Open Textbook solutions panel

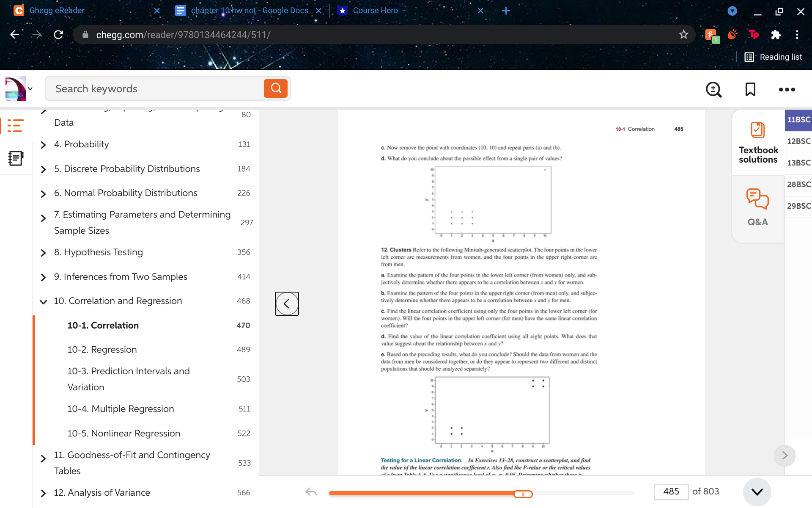click(757, 143)
